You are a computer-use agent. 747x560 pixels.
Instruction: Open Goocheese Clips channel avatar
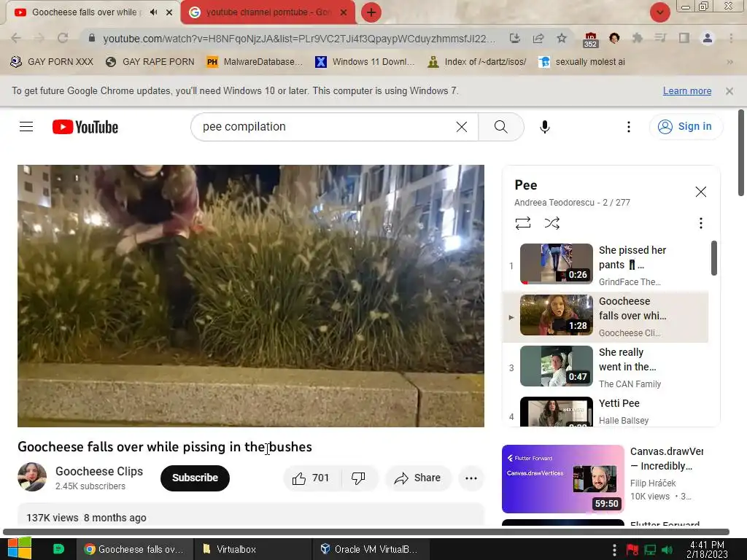(x=32, y=477)
